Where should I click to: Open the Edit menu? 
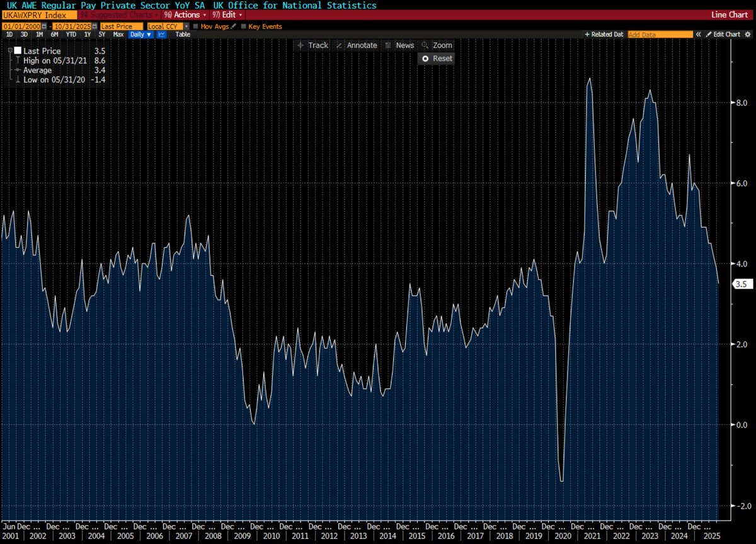(227, 14)
